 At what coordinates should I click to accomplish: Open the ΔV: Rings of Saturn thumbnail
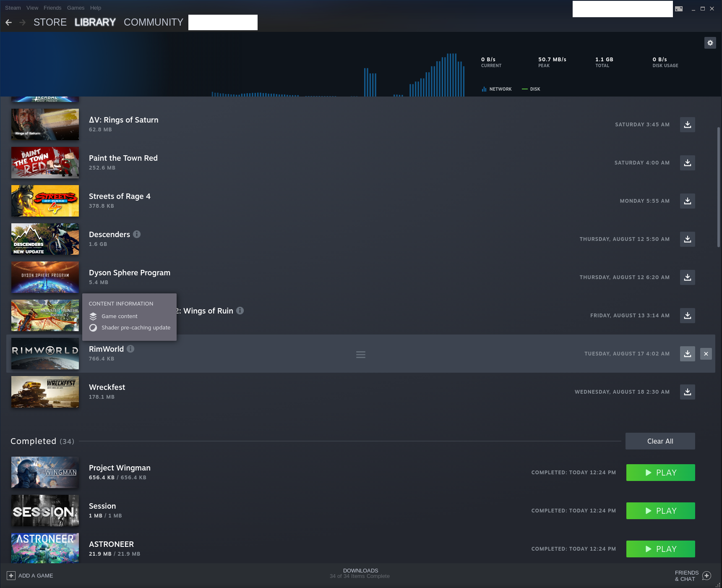[45, 125]
